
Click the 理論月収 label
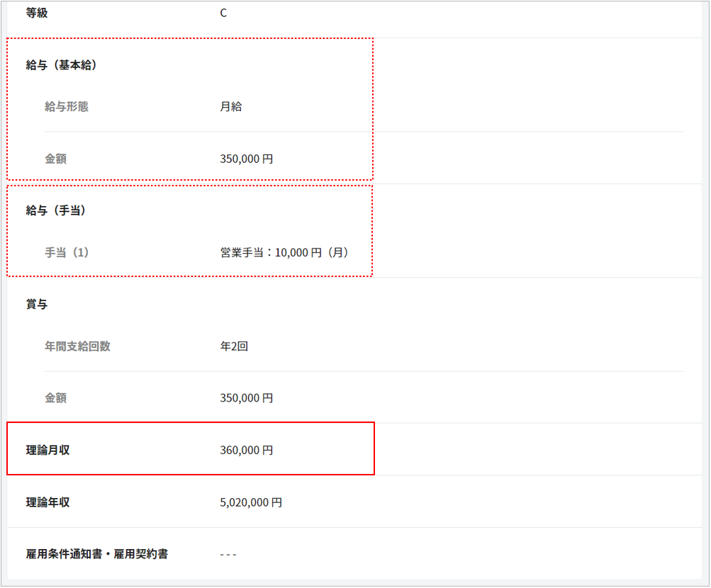48,450
